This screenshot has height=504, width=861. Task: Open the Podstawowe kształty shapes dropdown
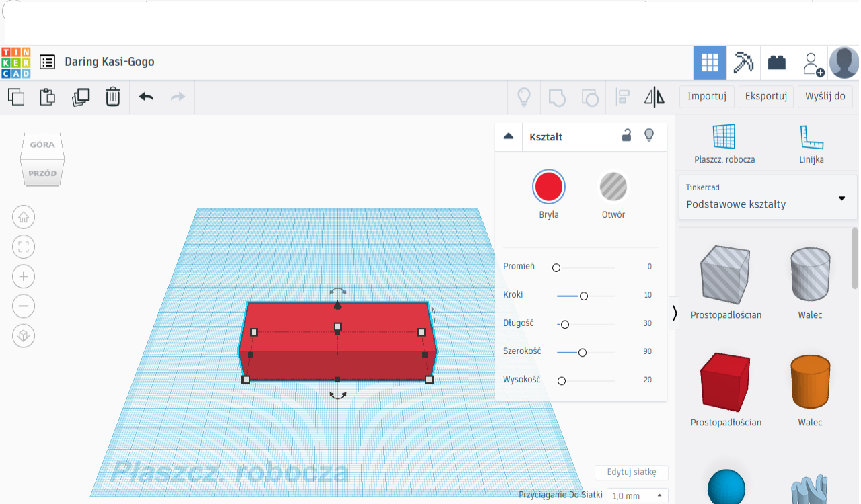(768, 198)
